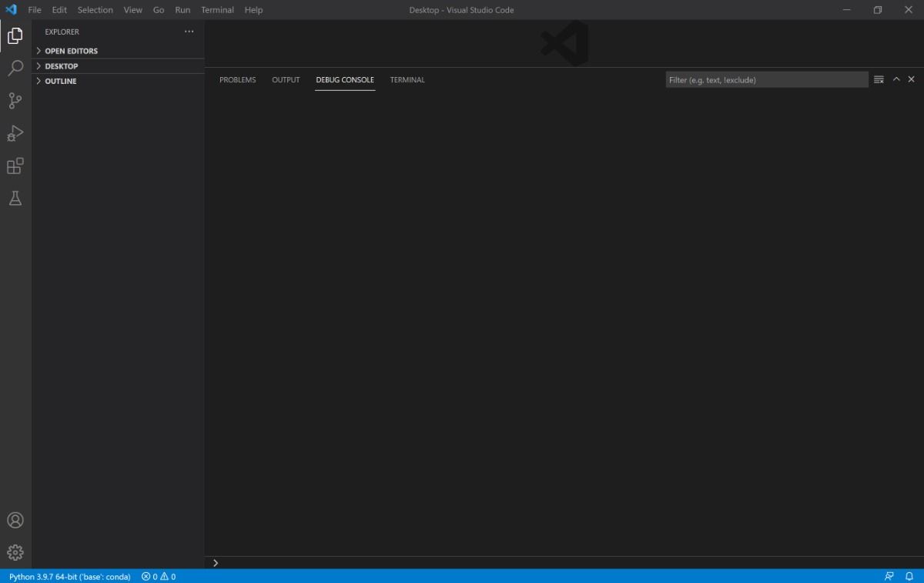Image resolution: width=924 pixels, height=583 pixels.
Task: Click the Explorer views More Actions ellipsis
Action: (x=189, y=32)
